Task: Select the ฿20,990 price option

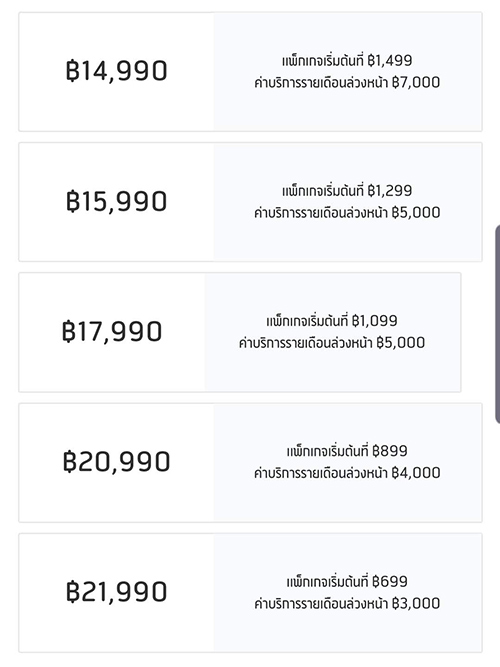Action: point(250,463)
